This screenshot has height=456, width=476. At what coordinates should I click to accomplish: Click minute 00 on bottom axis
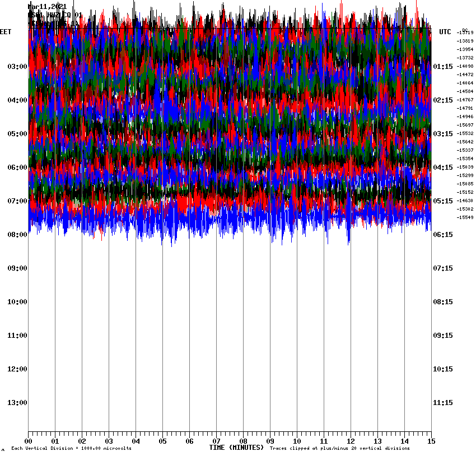[x=29, y=441]
